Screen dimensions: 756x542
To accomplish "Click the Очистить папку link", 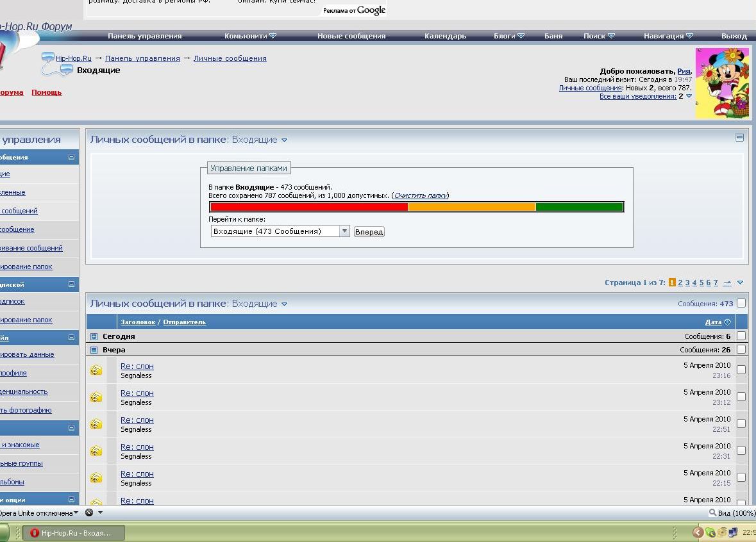I will pos(421,195).
